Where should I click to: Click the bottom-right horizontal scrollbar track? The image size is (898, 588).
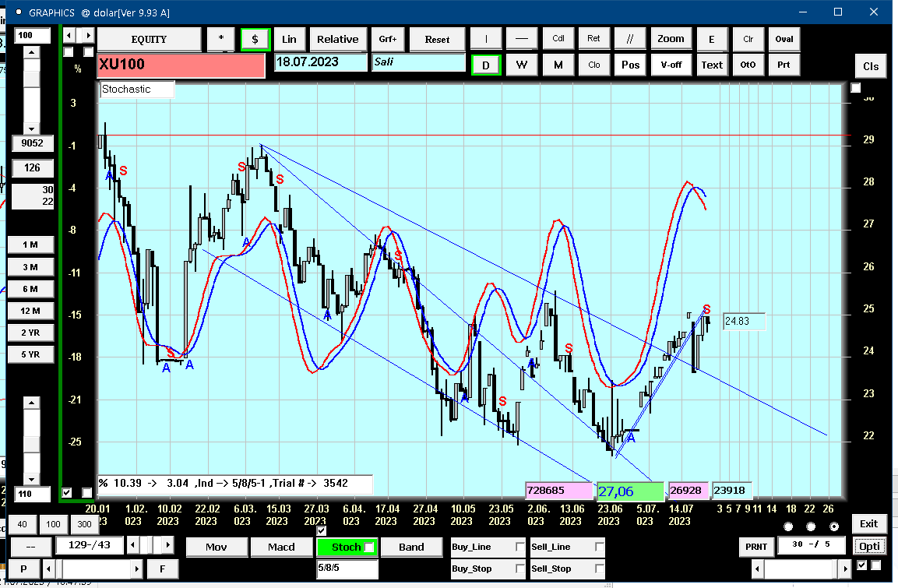point(801,569)
